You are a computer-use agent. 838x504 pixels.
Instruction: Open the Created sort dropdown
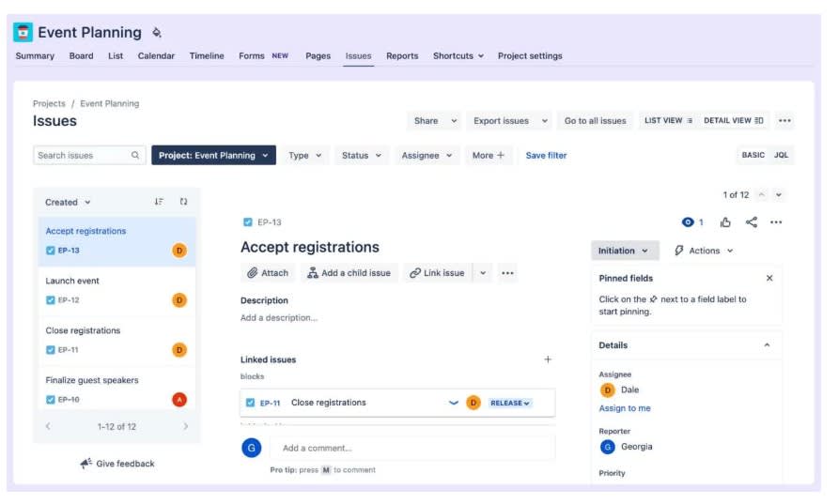[x=68, y=203]
